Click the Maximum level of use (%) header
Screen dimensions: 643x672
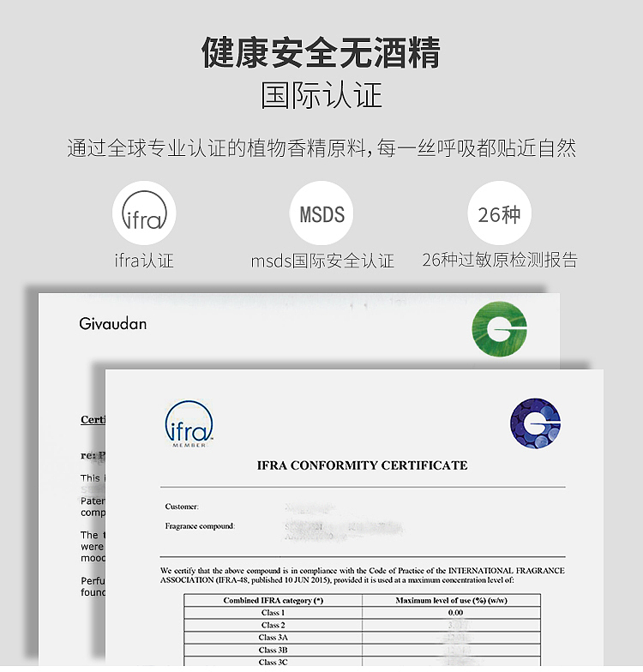point(451,600)
